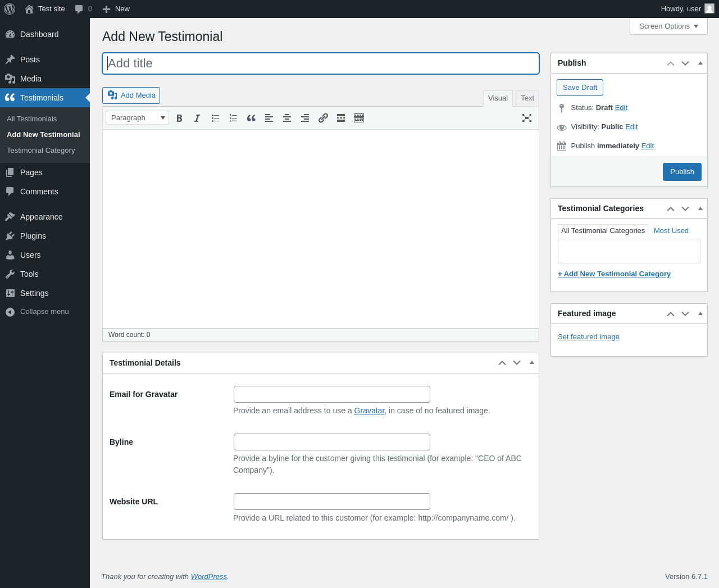Align text right

305,118
